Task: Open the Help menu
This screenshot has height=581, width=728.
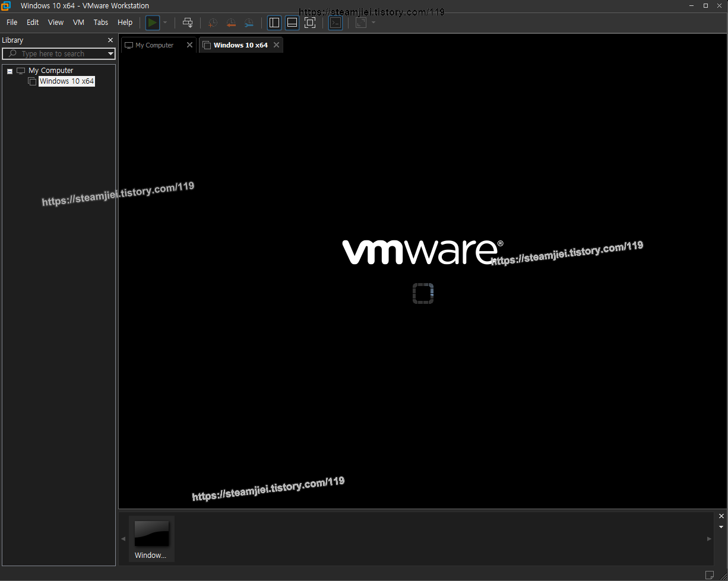Action: [125, 22]
